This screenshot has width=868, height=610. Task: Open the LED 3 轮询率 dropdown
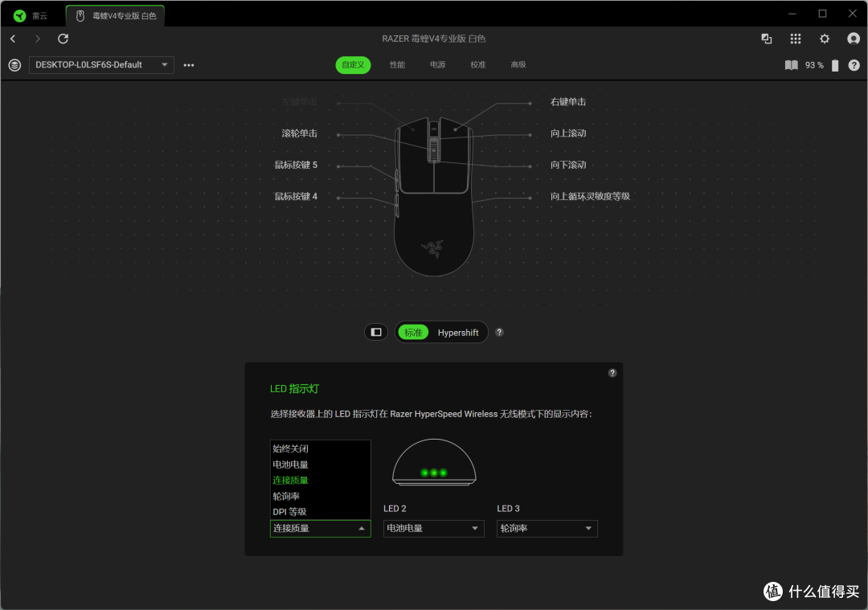(x=547, y=529)
